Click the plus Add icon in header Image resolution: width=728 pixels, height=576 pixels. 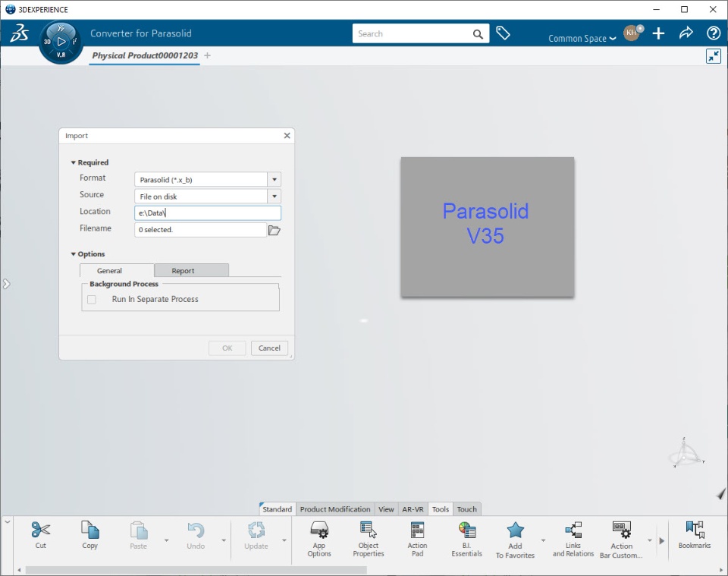pyautogui.click(x=658, y=33)
